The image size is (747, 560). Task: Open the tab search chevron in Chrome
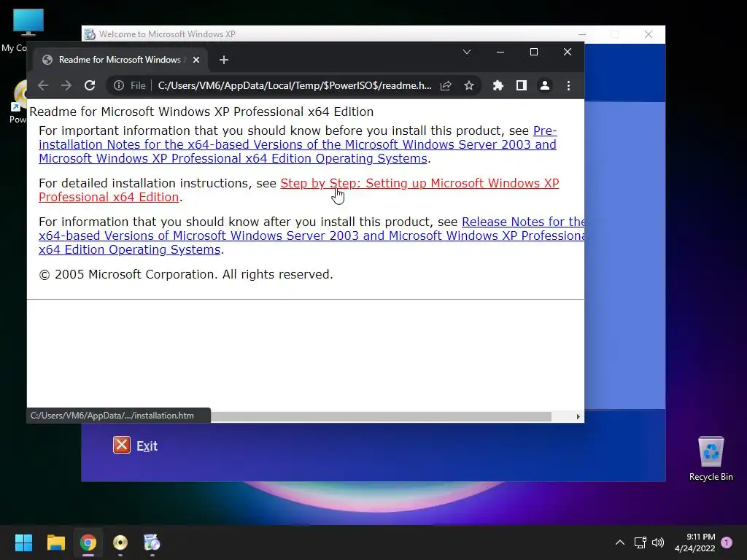467,52
